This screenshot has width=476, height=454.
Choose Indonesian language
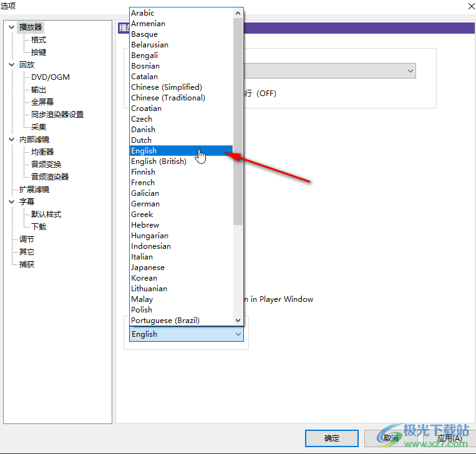182,246
